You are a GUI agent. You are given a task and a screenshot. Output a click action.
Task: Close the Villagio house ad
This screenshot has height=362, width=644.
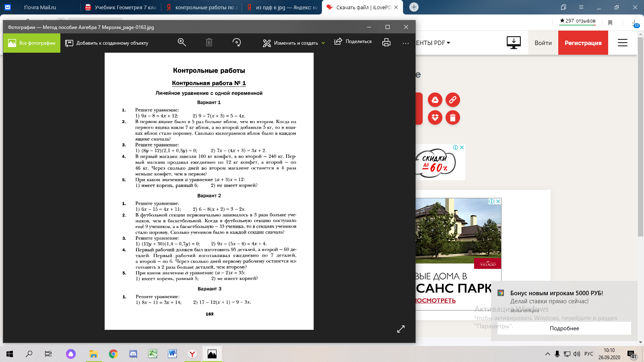coord(498,201)
